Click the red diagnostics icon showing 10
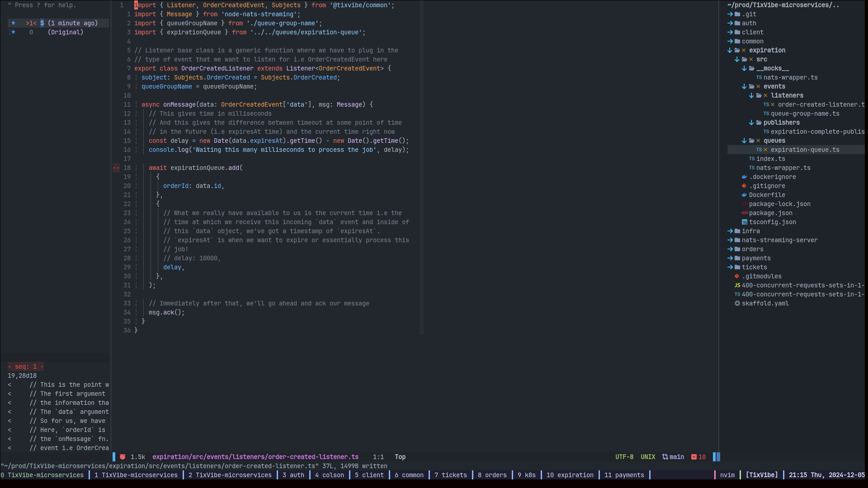The image size is (868, 488). pos(694,457)
